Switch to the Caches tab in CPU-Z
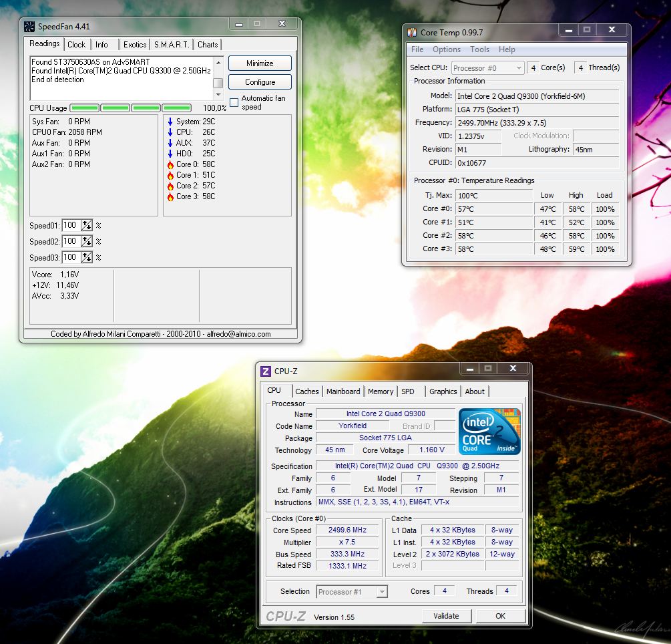Screen dimensions: 671x644 click(307, 391)
